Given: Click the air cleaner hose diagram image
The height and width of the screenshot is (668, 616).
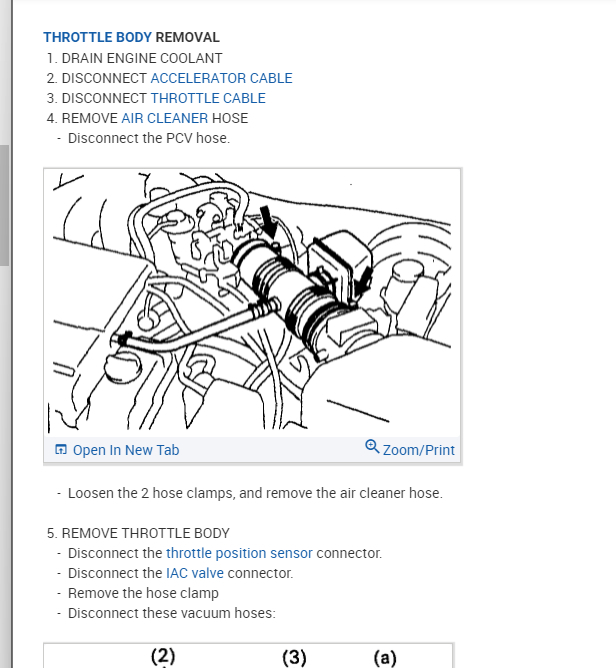Looking at the screenshot, I should coord(253,302).
